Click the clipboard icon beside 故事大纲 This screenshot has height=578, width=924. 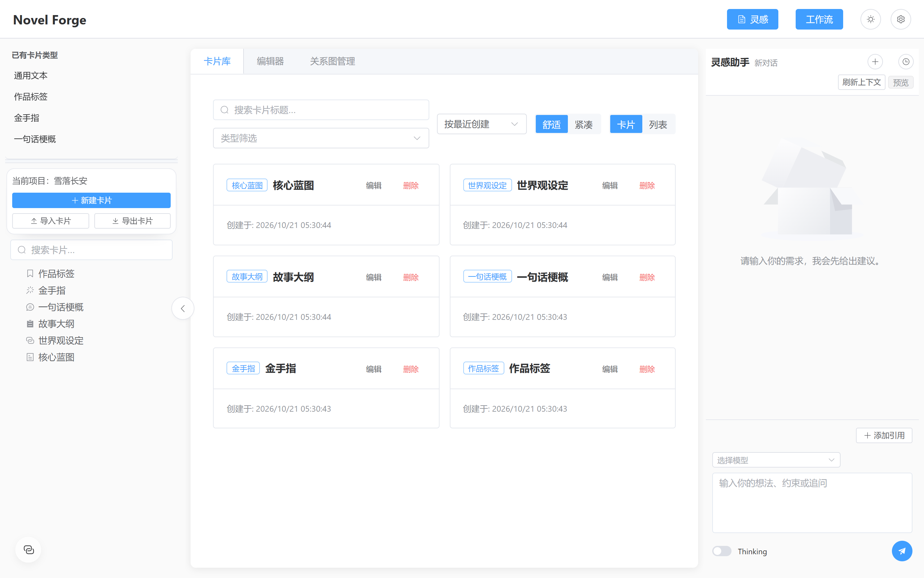[30, 324]
